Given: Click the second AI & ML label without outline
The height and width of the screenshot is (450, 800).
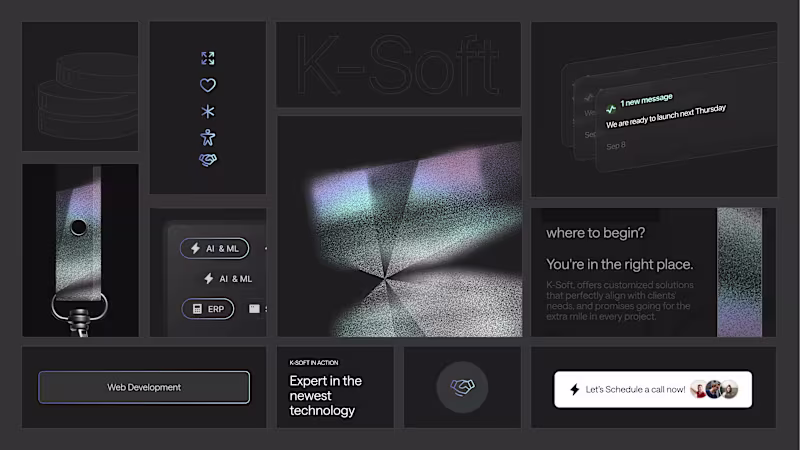Looking at the screenshot, I should pos(228,279).
